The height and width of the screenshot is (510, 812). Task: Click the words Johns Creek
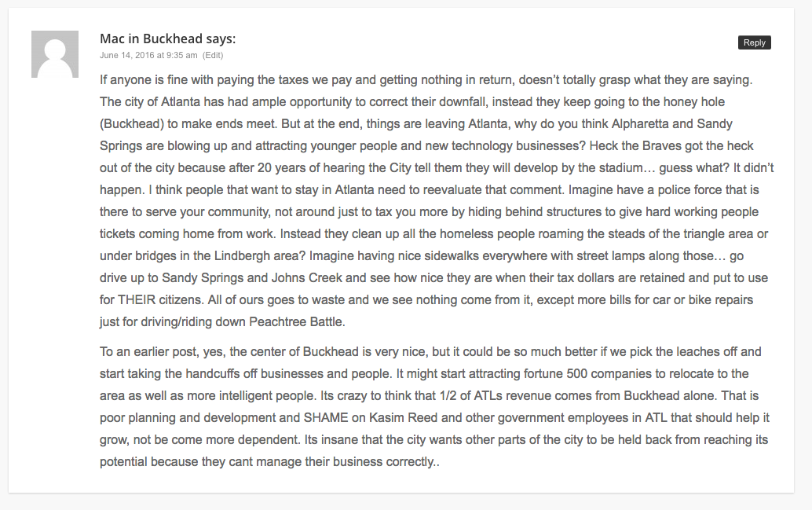[306, 278]
